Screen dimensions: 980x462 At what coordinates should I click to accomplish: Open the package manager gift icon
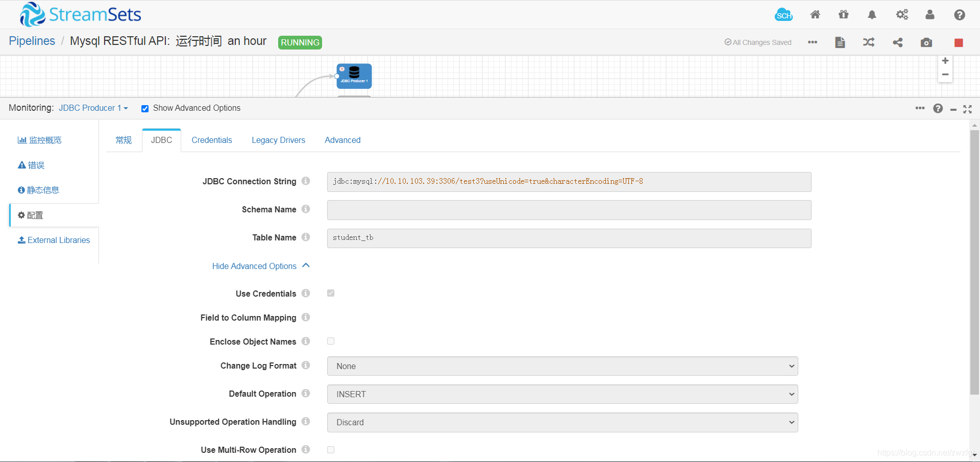click(844, 14)
